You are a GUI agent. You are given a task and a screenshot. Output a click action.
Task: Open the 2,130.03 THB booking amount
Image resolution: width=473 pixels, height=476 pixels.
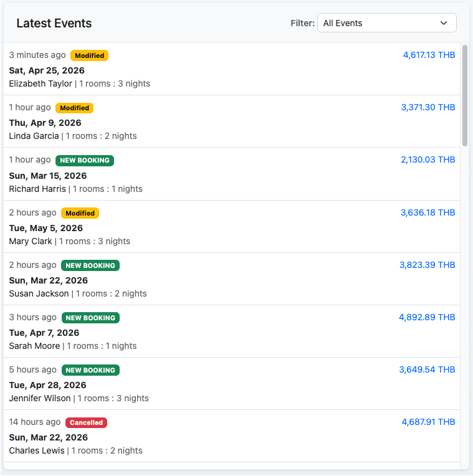(x=428, y=159)
